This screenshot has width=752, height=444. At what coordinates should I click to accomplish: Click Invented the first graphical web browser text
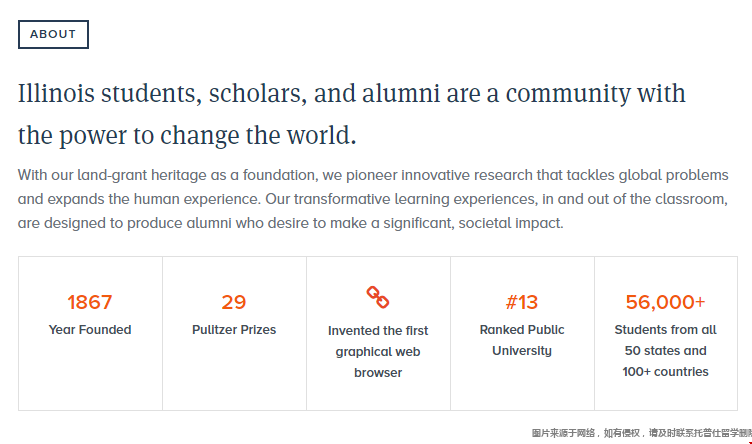[x=378, y=351]
